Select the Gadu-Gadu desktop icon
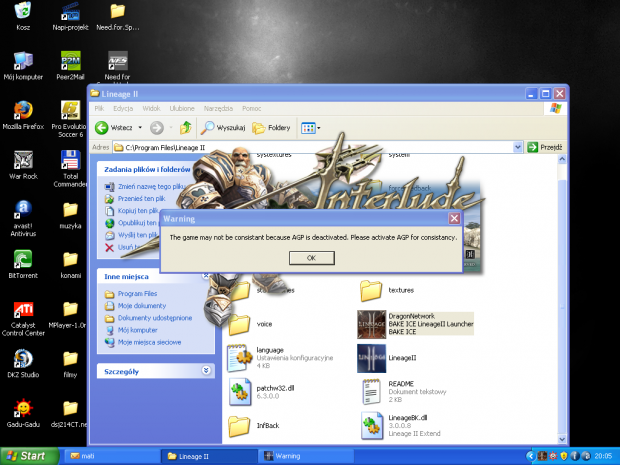 pos(23,413)
